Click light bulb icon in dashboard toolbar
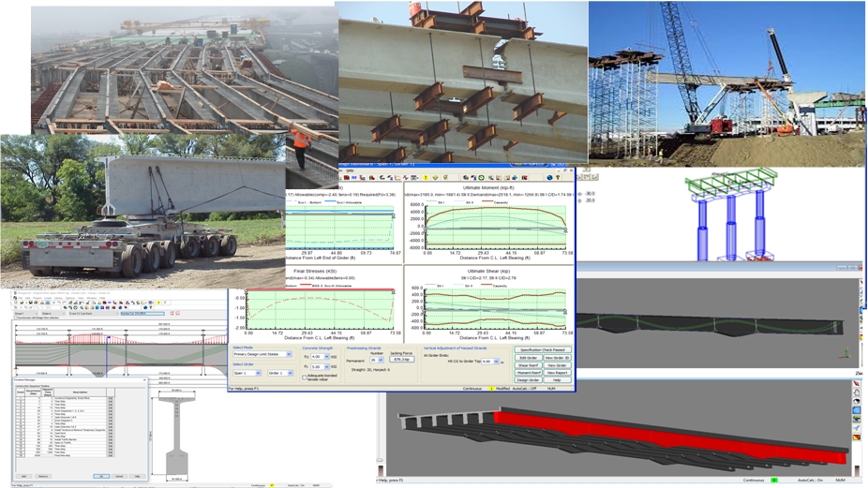 click(445, 178)
